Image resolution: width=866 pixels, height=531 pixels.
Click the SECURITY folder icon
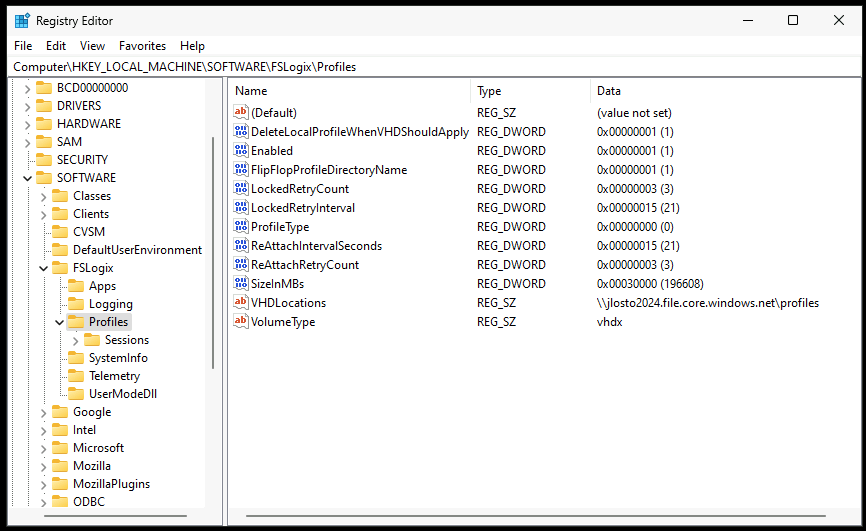[x=44, y=160]
